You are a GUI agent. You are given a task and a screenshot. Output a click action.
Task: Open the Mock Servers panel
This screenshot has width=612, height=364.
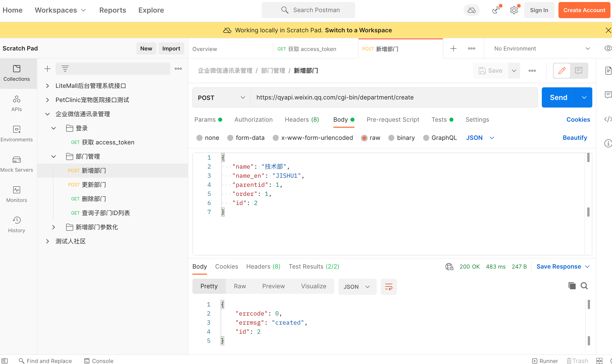(17, 164)
